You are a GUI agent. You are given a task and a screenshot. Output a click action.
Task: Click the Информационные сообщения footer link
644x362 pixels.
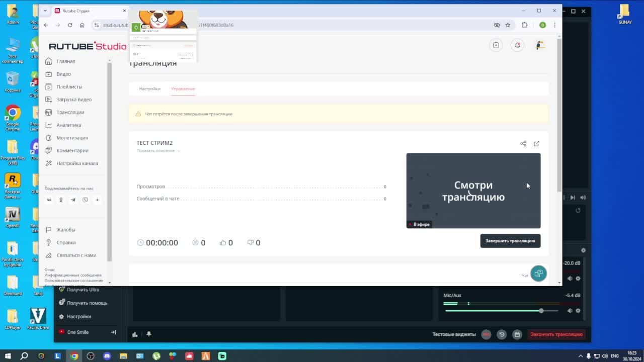[73, 275]
